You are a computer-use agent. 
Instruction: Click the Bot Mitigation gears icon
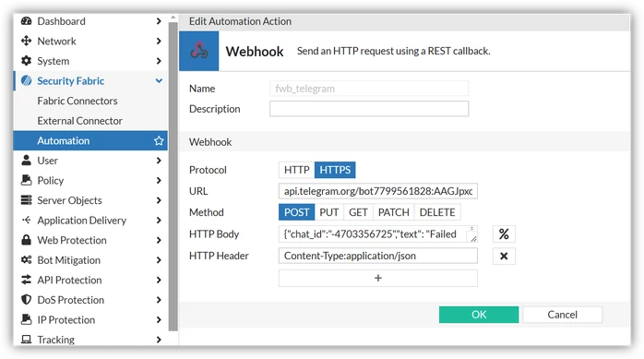click(26, 259)
